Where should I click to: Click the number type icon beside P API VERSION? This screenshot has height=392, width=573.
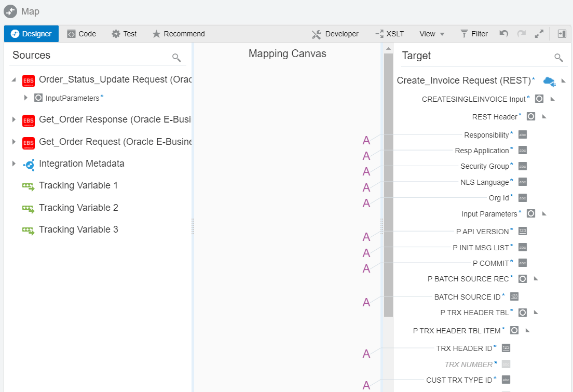(523, 231)
